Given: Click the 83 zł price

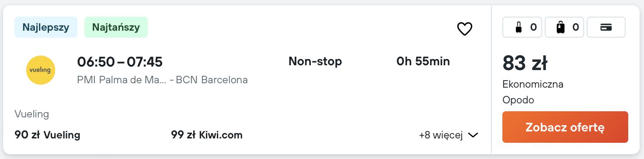Looking at the screenshot, I should [x=525, y=63].
